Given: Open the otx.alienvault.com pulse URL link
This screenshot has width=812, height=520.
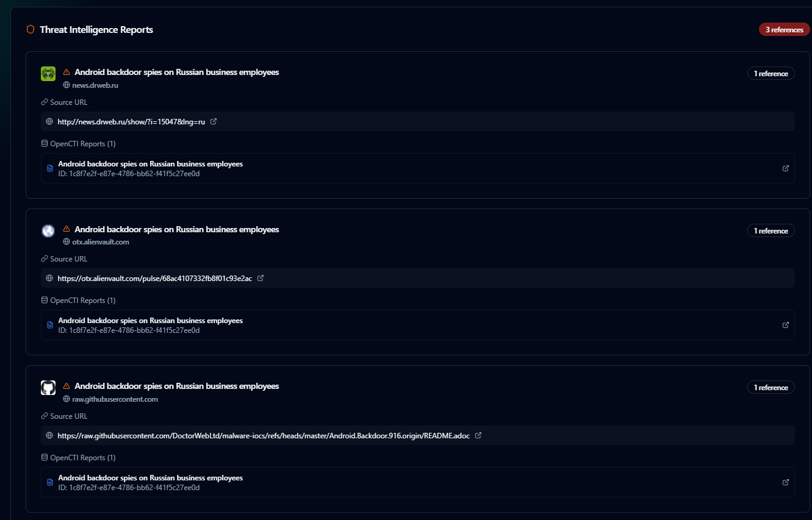Looking at the screenshot, I should click(x=155, y=278).
